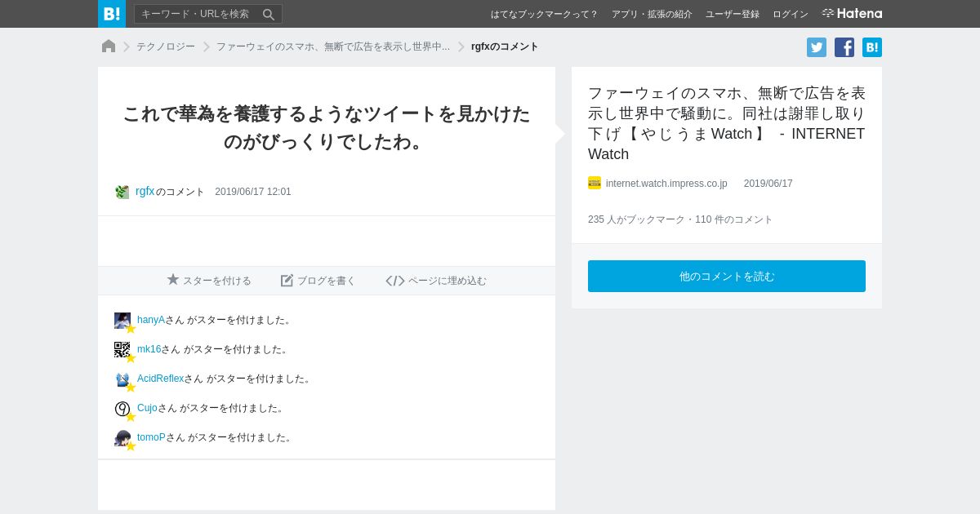Open hanyA user link

[x=151, y=320]
